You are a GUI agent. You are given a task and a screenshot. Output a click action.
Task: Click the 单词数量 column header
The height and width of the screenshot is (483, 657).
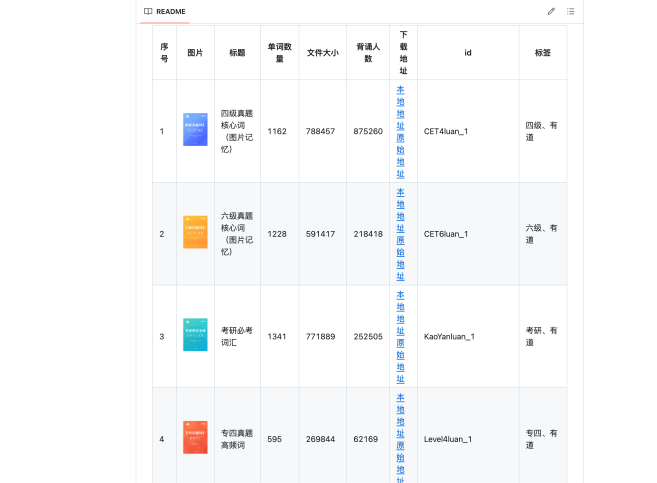[279, 52]
